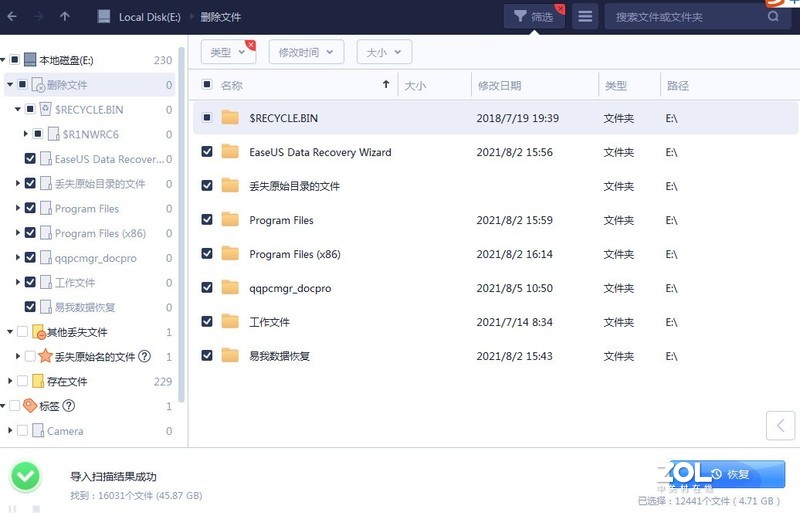Check the 其他丢失文件 tree checkbox
Image resolution: width=800 pixels, height=516 pixels.
(x=22, y=332)
